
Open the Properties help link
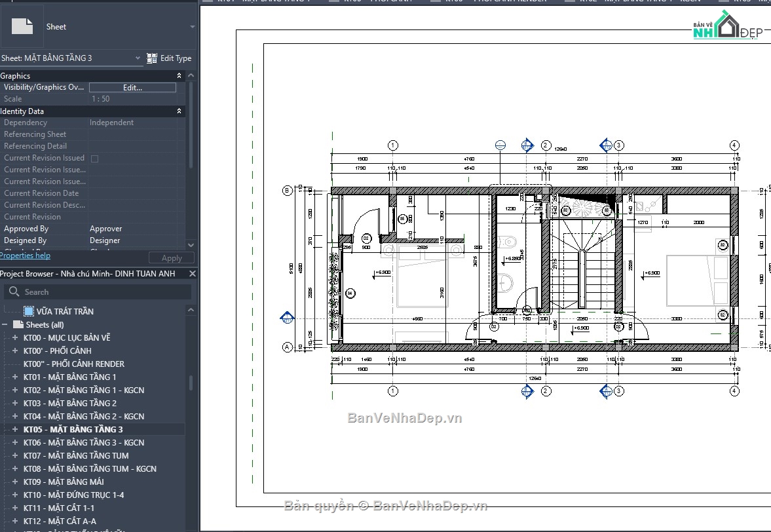click(x=25, y=255)
